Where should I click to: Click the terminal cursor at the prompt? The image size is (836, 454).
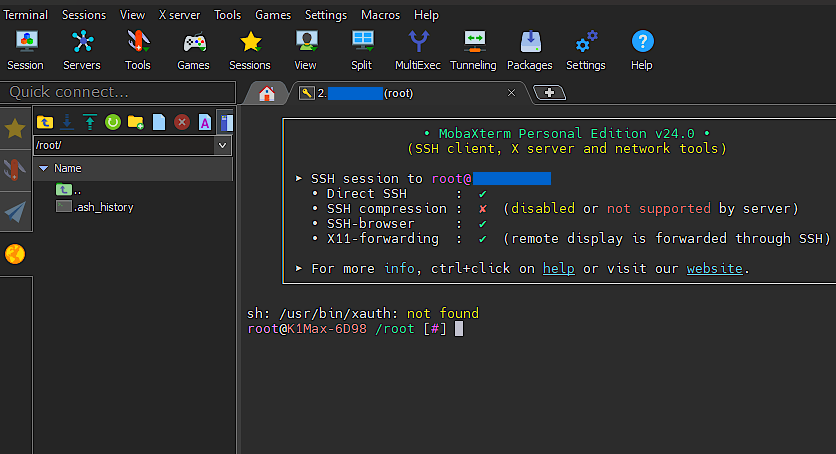tap(459, 329)
